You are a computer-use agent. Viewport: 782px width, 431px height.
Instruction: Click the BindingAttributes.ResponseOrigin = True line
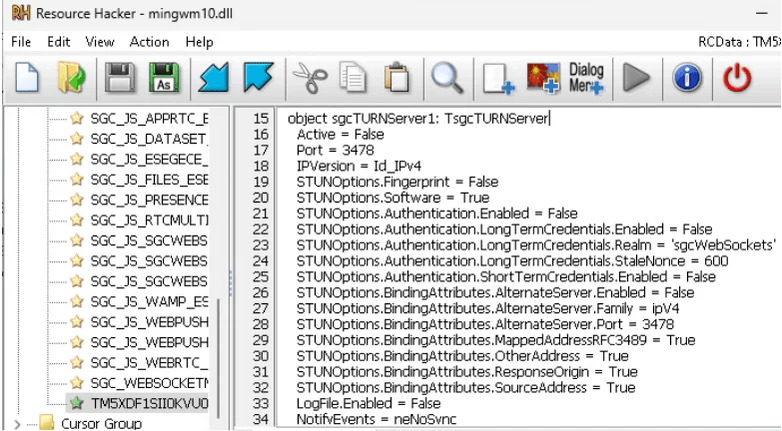point(467,372)
